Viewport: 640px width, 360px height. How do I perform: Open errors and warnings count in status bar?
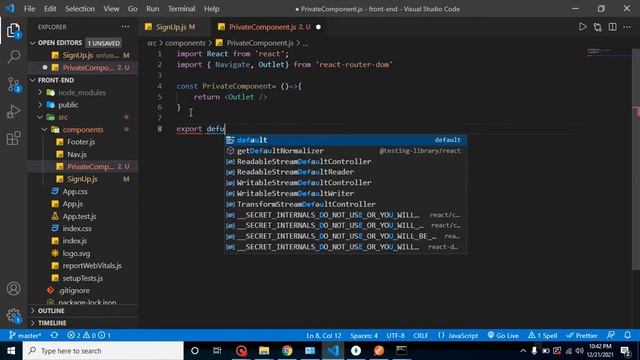click(x=89, y=336)
